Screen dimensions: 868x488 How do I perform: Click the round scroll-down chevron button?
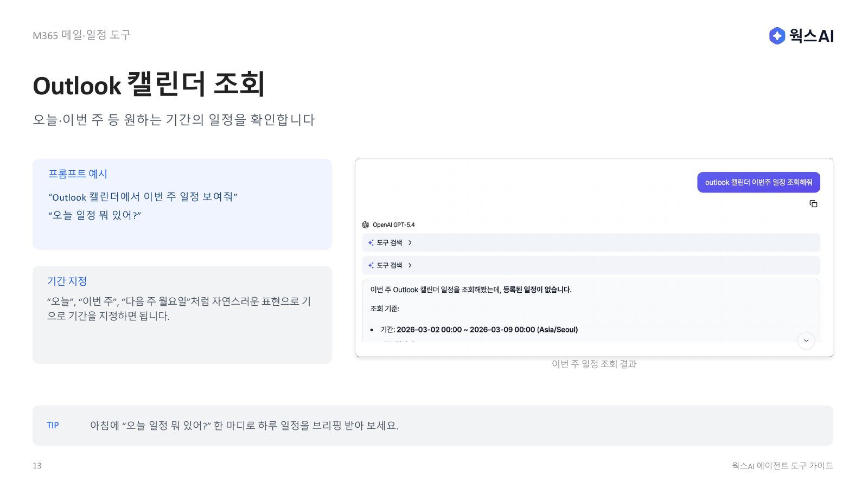click(806, 341)
